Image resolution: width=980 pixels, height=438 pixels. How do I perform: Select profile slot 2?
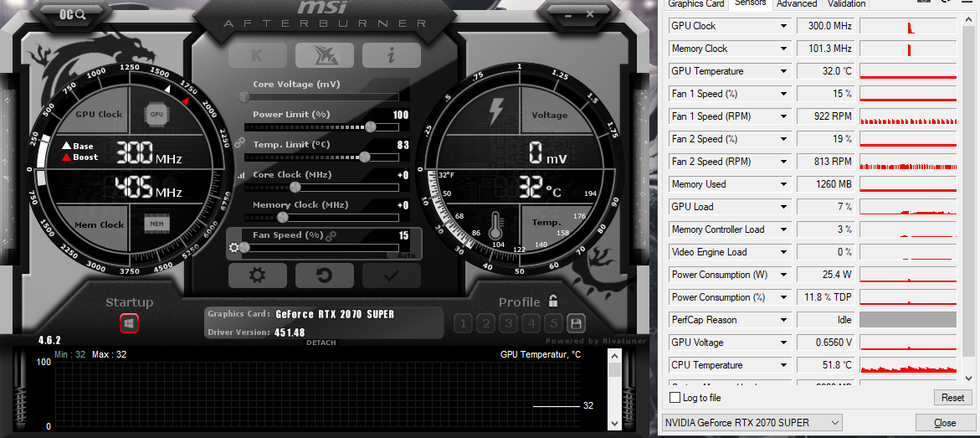click(x=485, y=323)
